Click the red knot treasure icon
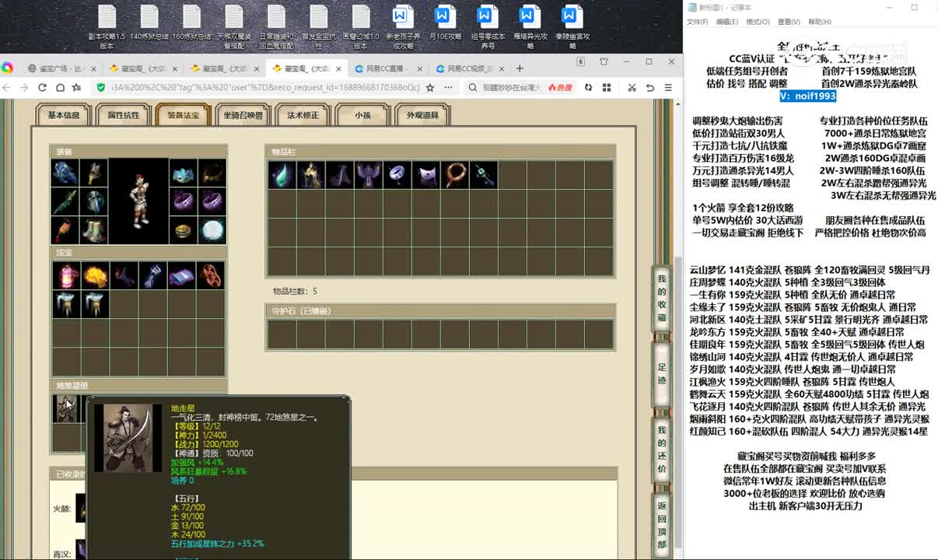 210,275
